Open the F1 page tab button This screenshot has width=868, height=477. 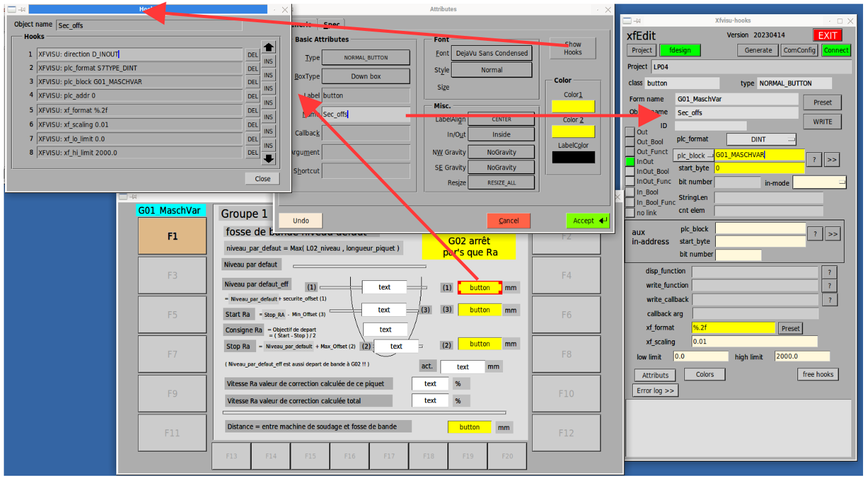coord(172,236)
